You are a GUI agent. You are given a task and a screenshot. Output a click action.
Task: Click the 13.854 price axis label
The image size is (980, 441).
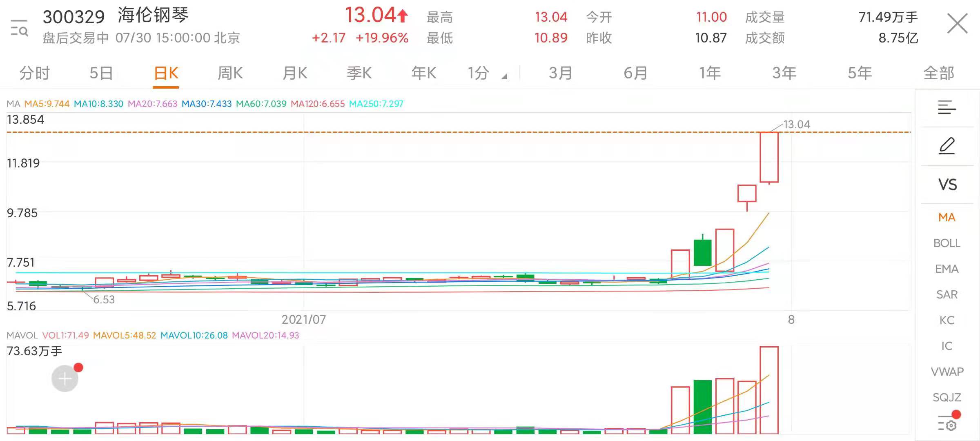point(25,120)
